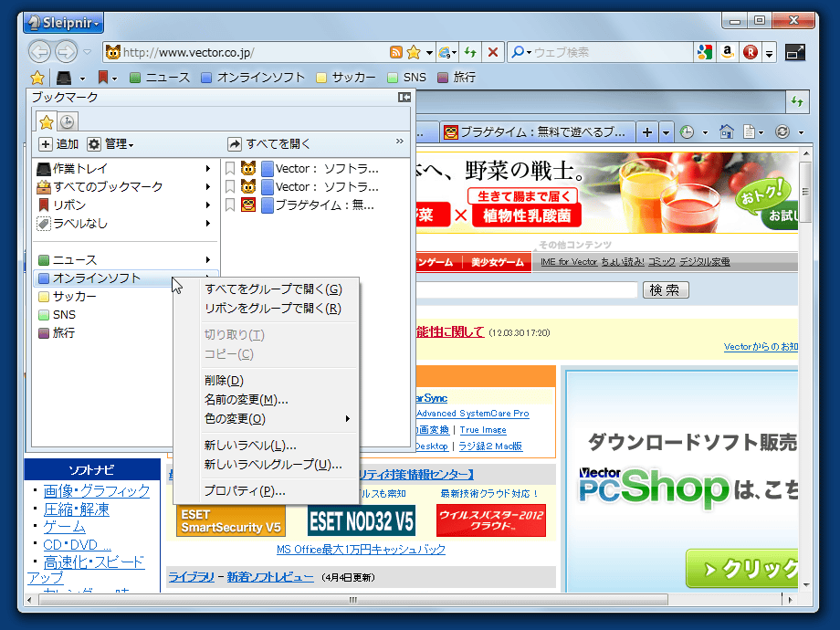Select すべてをグループで開く from context menu
The image size is (840, 630).
[x=273, y=289]
